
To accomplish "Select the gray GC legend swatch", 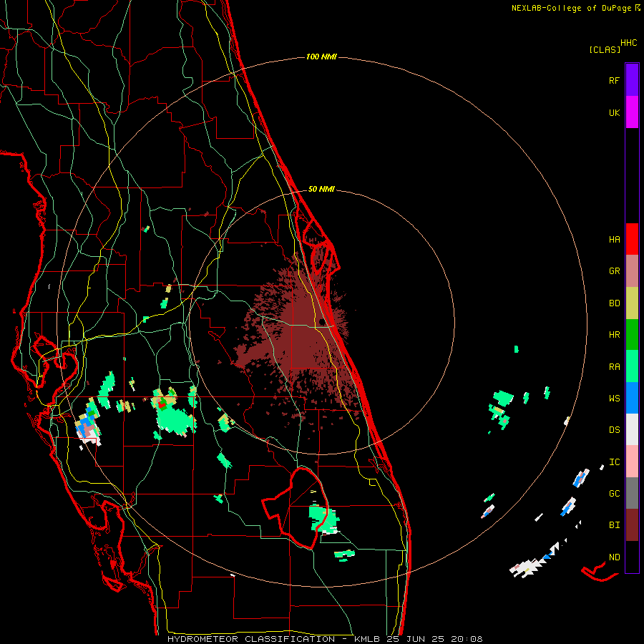I will tap(632, 493).
